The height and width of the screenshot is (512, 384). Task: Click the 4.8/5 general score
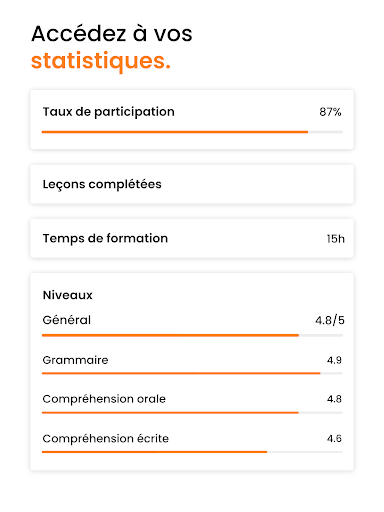pos(330,320)
